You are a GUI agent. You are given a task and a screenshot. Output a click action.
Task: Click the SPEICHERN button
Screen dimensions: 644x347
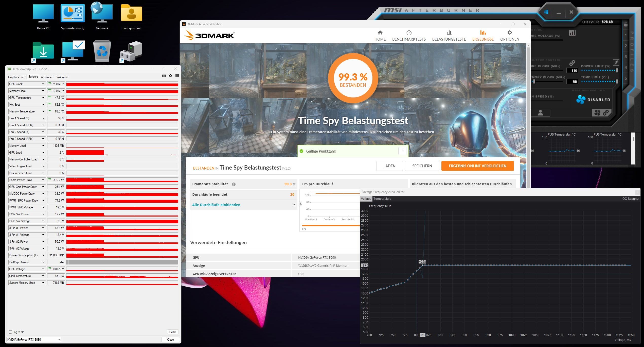click(x=422, y=166)
